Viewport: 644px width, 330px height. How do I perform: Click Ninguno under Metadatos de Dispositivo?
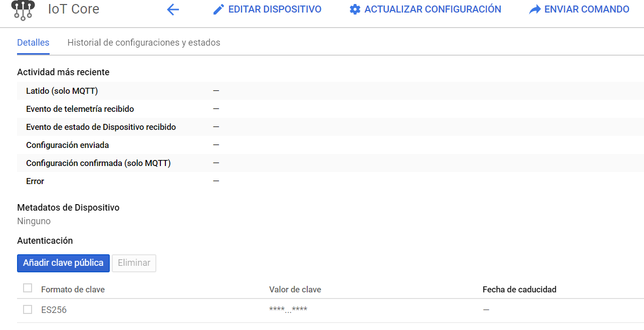point(34,221)
